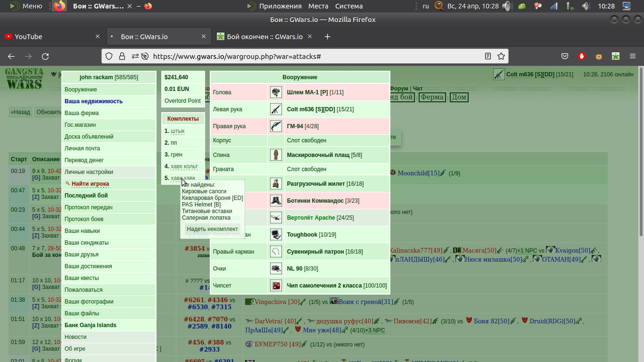Open Банк Ganja Islands menu item
644x362 pixels.
(90, 325)
